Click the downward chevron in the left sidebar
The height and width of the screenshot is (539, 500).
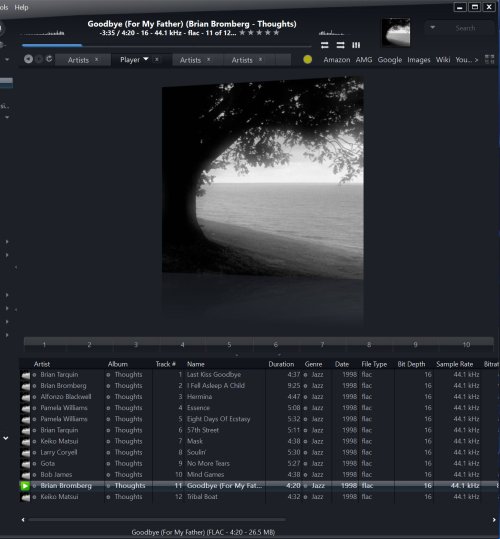pyautogui.click(x=5, y=438)
